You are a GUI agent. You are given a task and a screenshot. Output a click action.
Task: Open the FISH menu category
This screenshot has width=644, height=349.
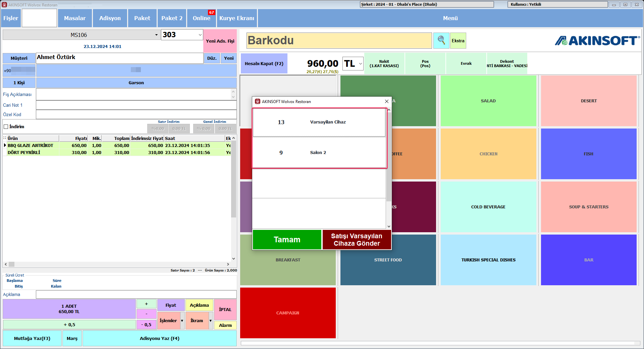[x=589, y=154]
